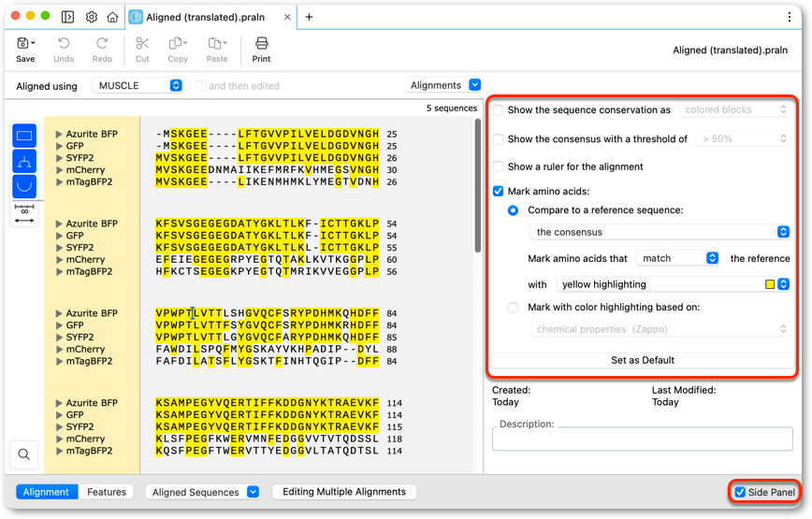This screenshot has width=812, height=519.
Task: Expand mTagBFP2 in first alignment block
Action: click(x=59, y=181)
